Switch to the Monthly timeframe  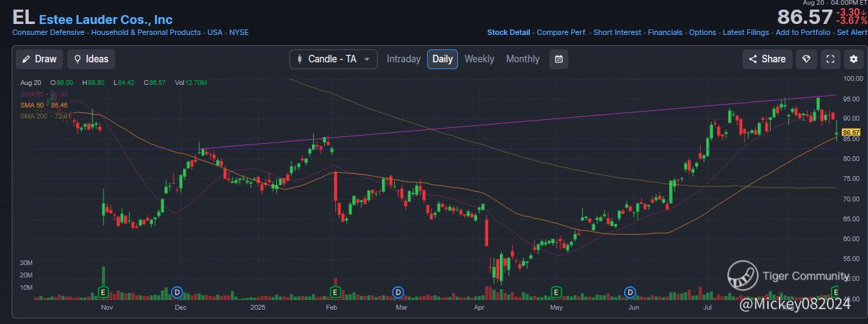(522, 59)
